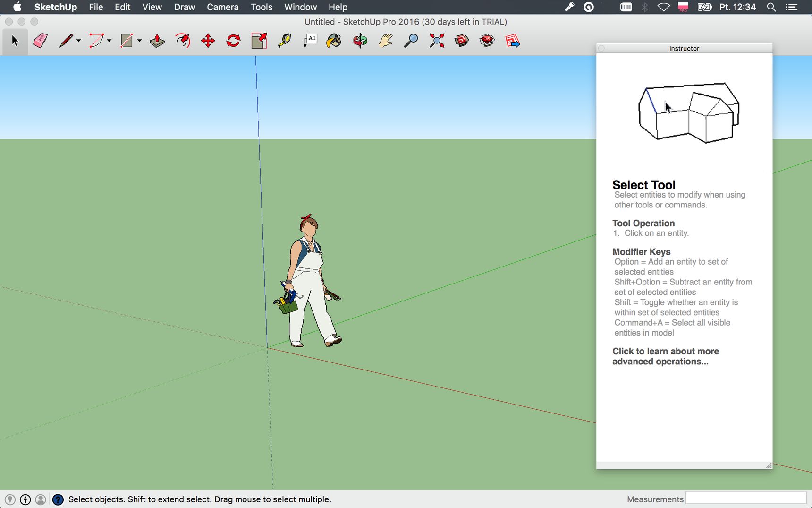
Task: Open the Draw menu
Action: 184,7
